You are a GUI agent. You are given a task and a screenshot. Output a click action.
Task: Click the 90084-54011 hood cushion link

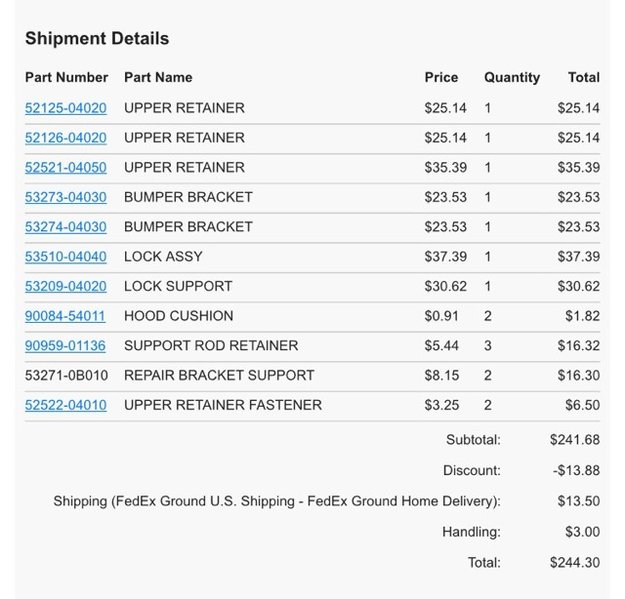65,316
